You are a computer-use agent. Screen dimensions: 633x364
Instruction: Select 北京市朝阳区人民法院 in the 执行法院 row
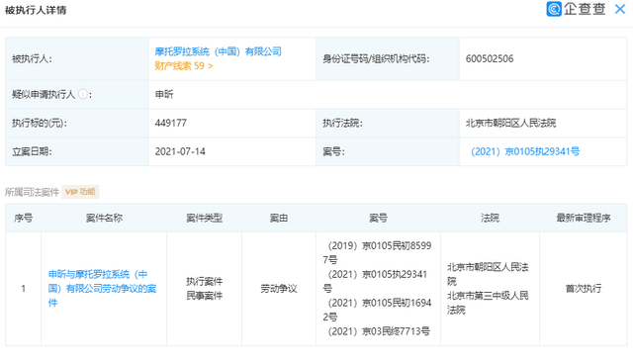click(x=510, y=123)
